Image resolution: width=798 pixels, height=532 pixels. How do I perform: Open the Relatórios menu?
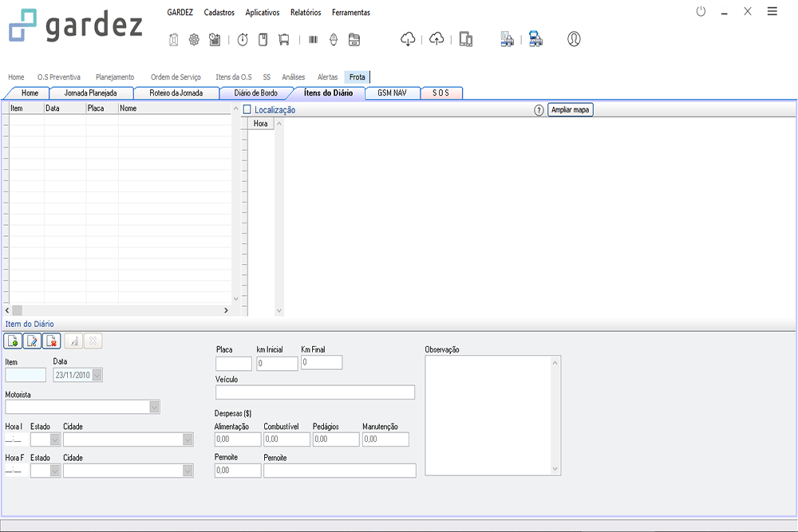306,12
